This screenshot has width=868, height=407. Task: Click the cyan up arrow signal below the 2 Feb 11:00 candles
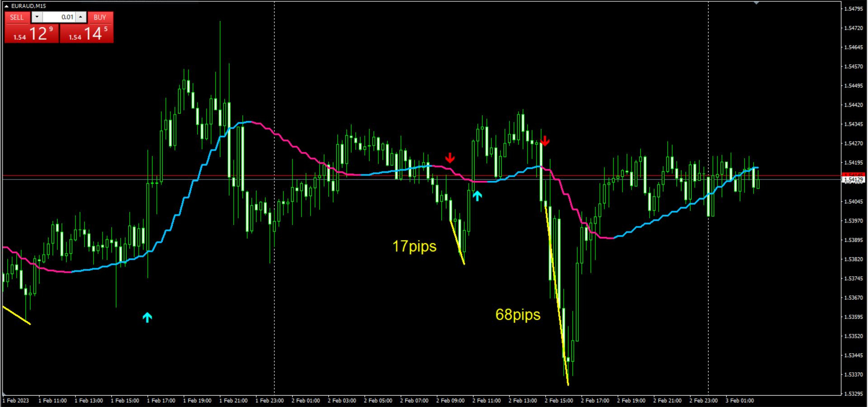(477, 195)
